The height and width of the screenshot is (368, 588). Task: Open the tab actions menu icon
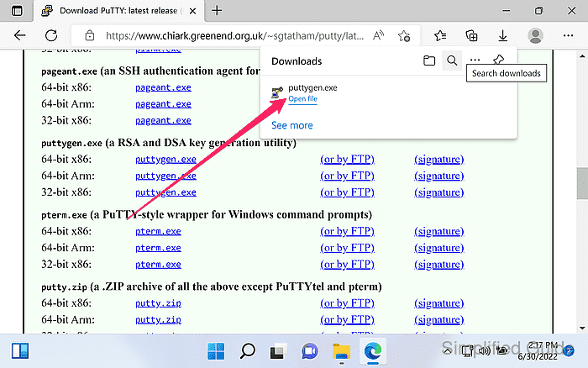click(17, 11)
